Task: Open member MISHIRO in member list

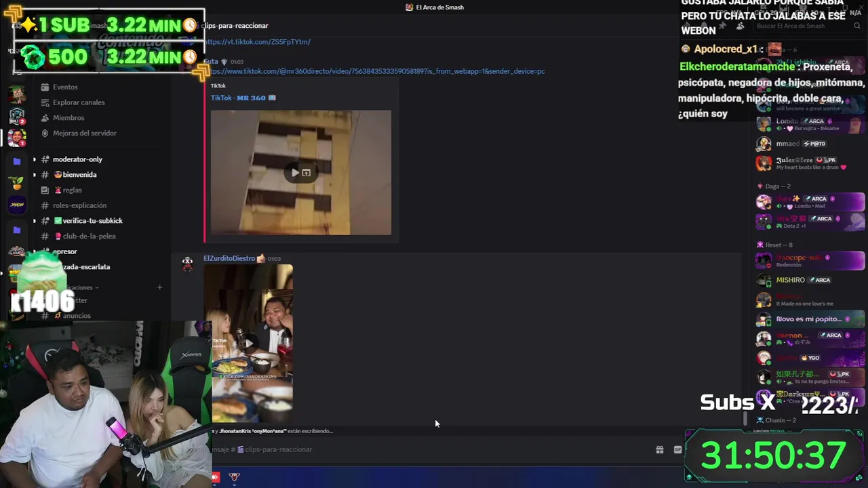Action: (810, 280)
